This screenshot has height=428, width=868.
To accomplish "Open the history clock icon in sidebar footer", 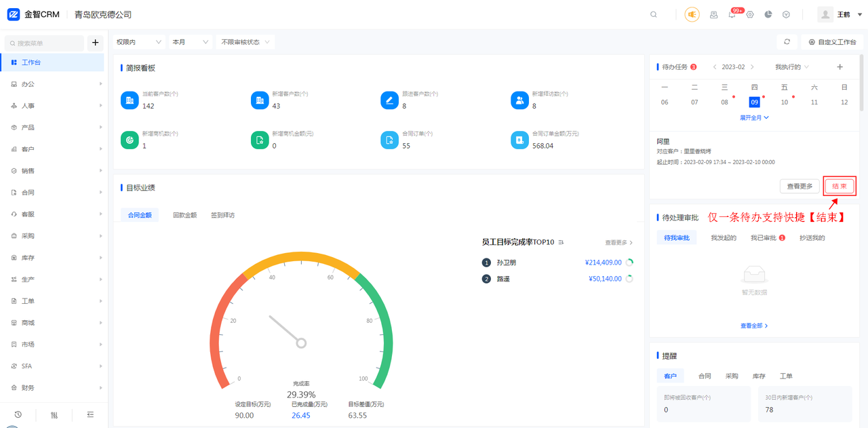I will (x=18, y=414).
